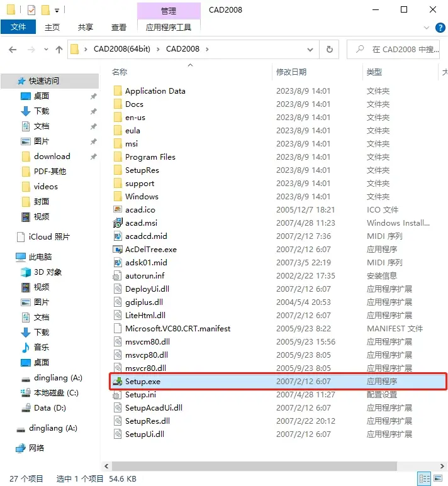448x486 pixels.
Task: Switch to the 主页 ribbon tab
Action: pos(52,27)
